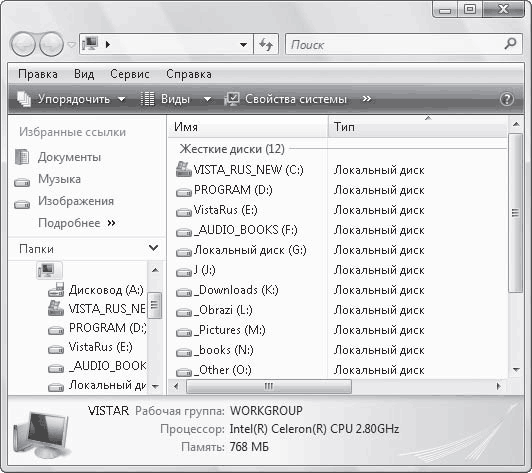Sort by the Тип column header
This screenshot has width=532, height=473.
tap(418, 127)
